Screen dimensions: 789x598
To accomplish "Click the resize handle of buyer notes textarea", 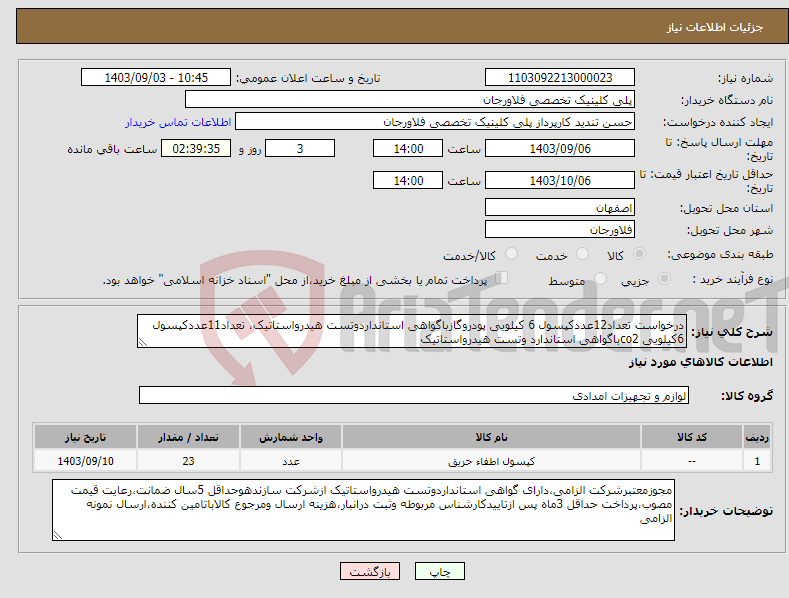I will point(57,536).
